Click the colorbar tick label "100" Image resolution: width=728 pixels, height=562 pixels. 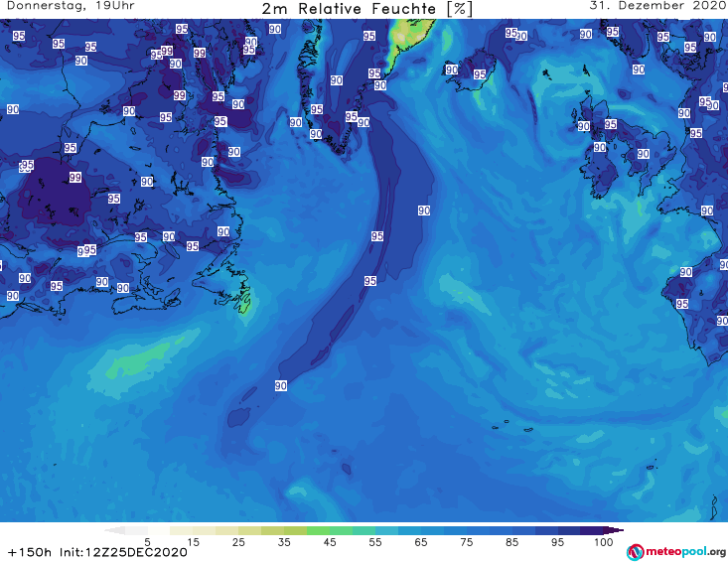pyautogui.click(x=604, y=542)
